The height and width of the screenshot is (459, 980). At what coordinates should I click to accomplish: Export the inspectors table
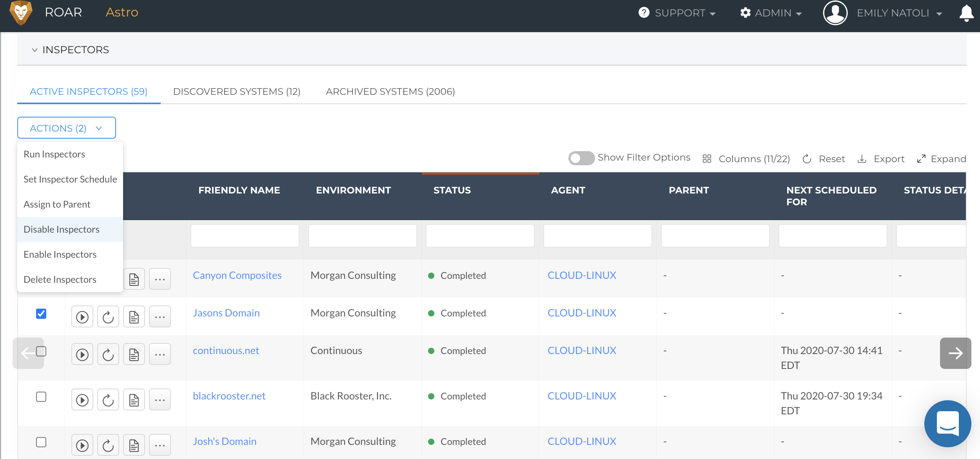point(881,159)
